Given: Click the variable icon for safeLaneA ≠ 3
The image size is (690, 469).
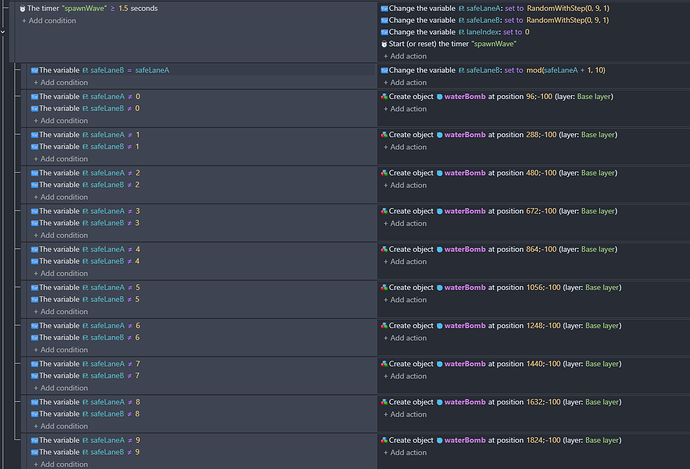Looking at the screenshot, I should [x=34, y=211].
